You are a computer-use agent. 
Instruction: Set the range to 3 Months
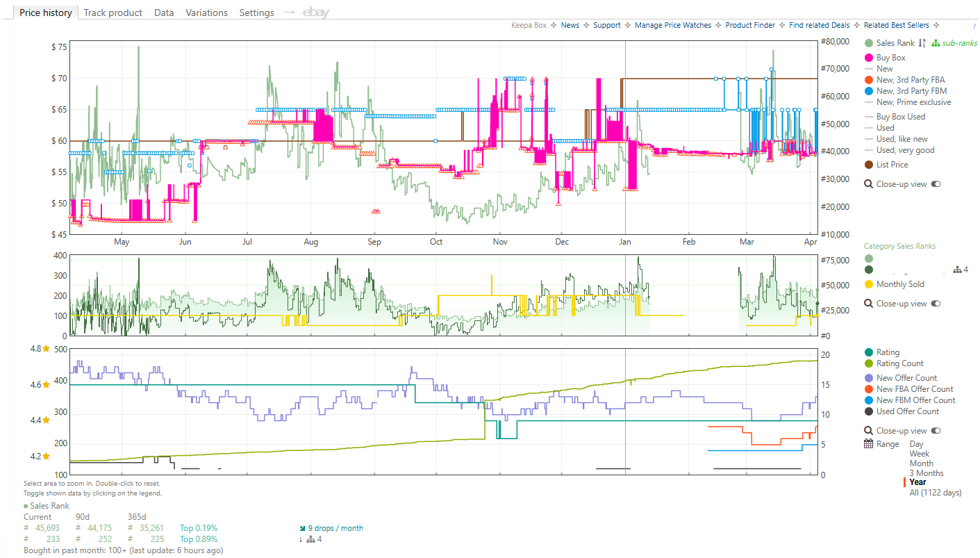(927, 473)
